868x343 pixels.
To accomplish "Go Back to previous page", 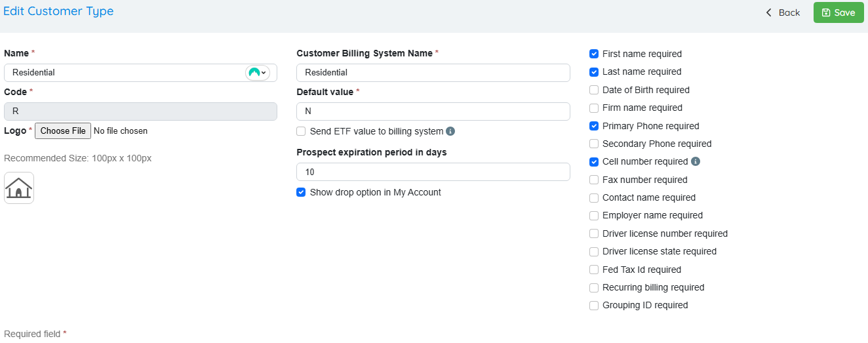I will tap(783, 12).
